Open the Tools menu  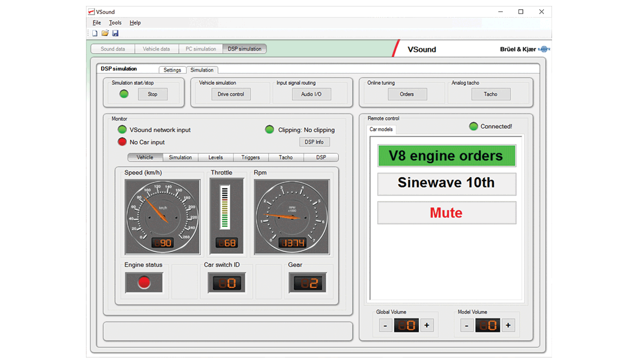click(115, 23)
